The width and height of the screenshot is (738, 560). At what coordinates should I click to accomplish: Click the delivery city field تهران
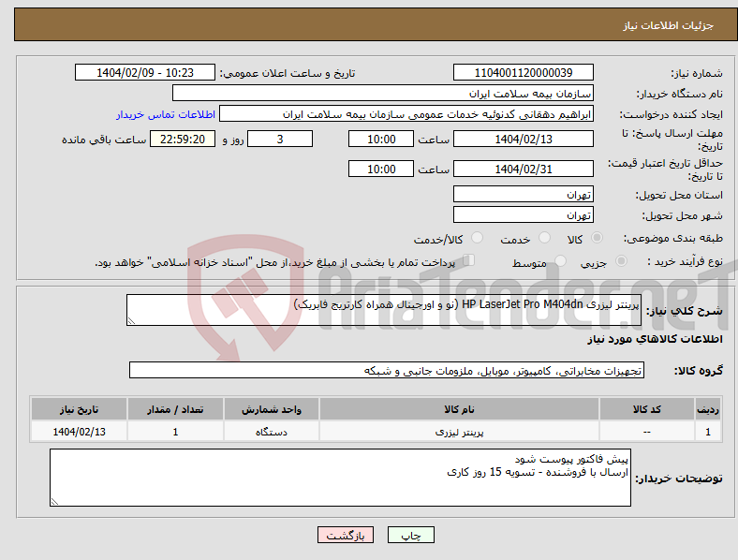pyautogui.click(x=524, y=214)
